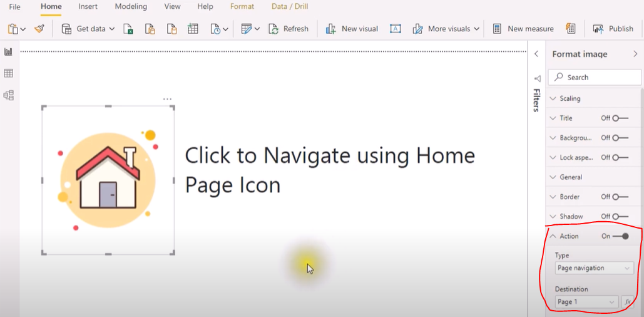
Task: Click the Paste clipboard icon
Action: point(13,29)
